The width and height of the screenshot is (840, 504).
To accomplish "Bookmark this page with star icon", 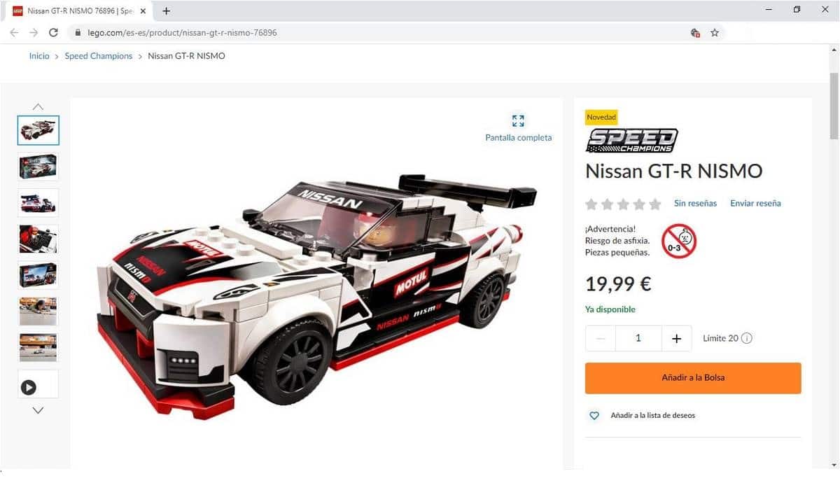I will point(715,32).
